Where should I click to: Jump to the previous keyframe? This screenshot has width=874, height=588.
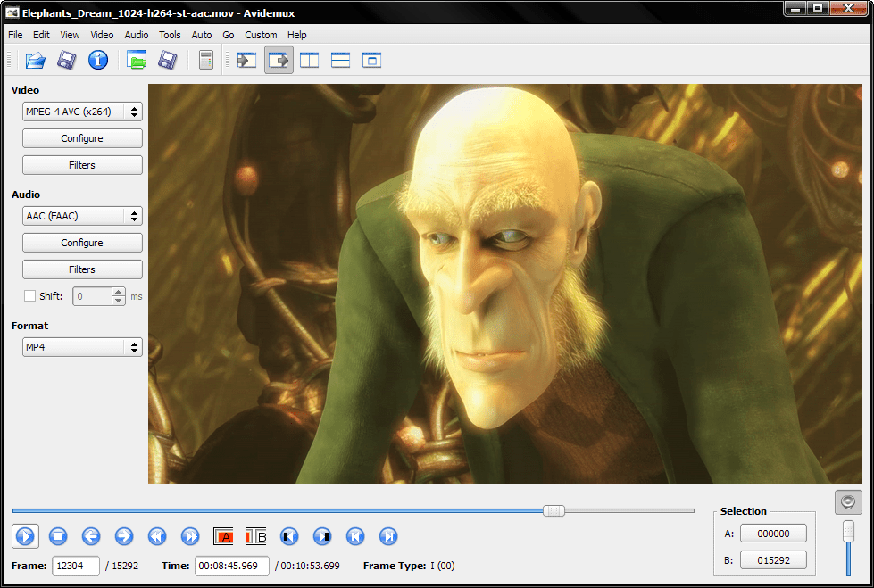pyautogui.click(x=157, y=536)
